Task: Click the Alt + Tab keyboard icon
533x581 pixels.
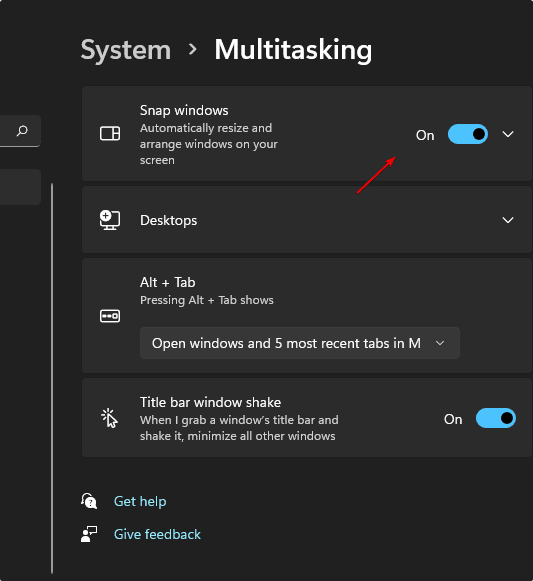Action: [x=110, y=316]
